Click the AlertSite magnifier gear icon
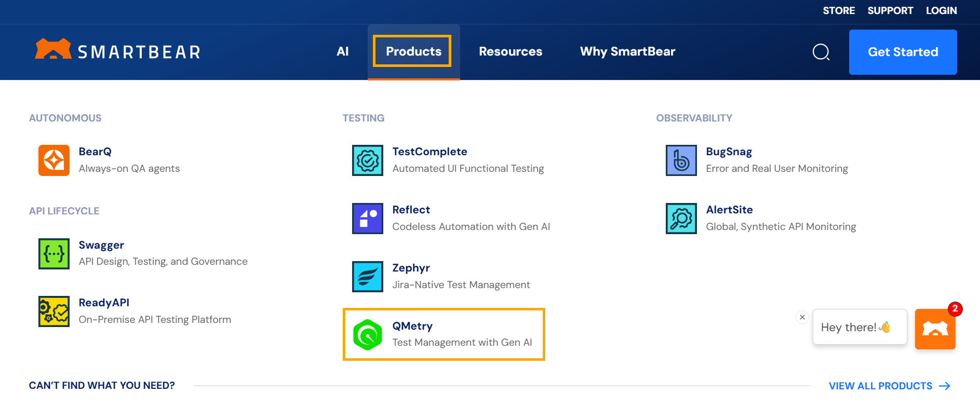Image resolution: width=980 pixels, height=407 pixels. coord(681,219)
